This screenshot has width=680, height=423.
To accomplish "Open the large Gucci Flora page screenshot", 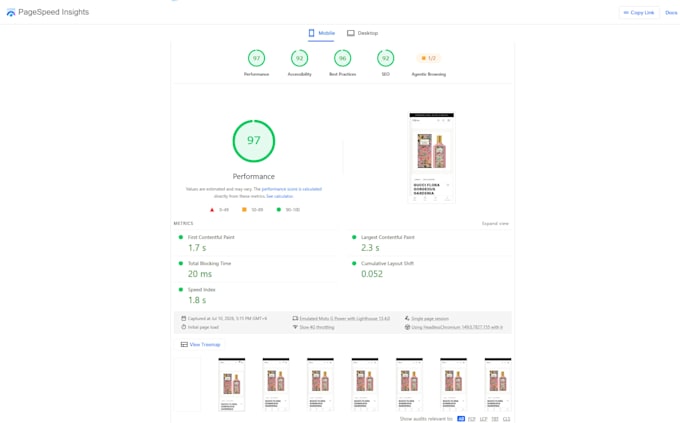I will pos(432,158).
